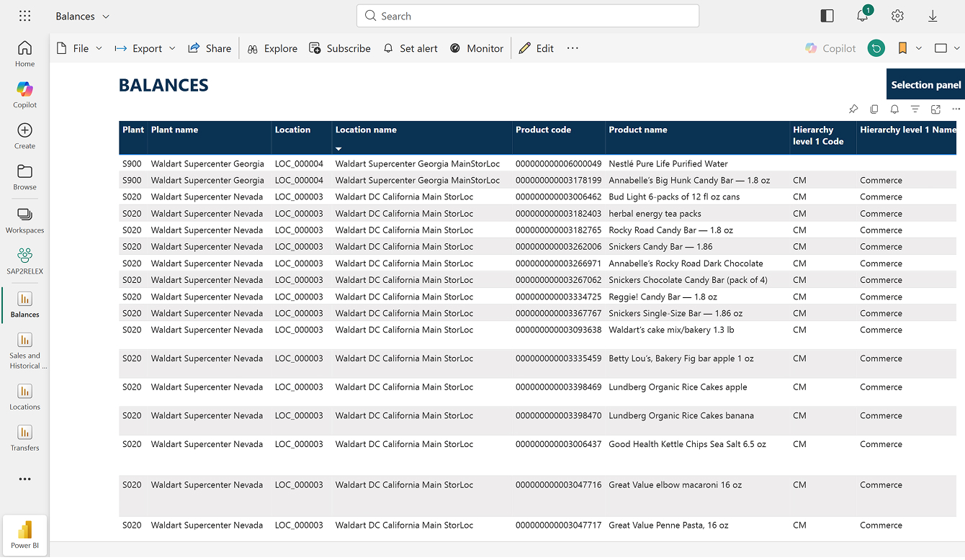Toggle the layout pane icon in header
Viewport: 965px width, 560px height.
point(827,16)
